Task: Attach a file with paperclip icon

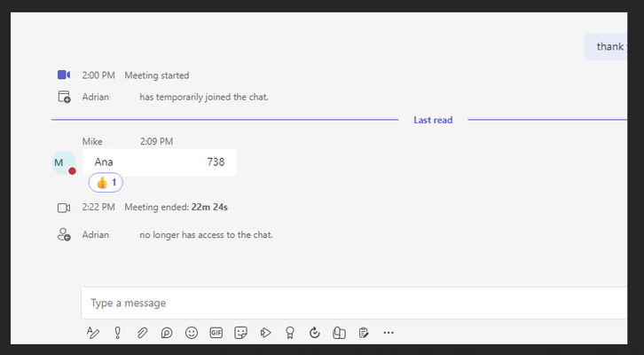Action: pos(142,333)
